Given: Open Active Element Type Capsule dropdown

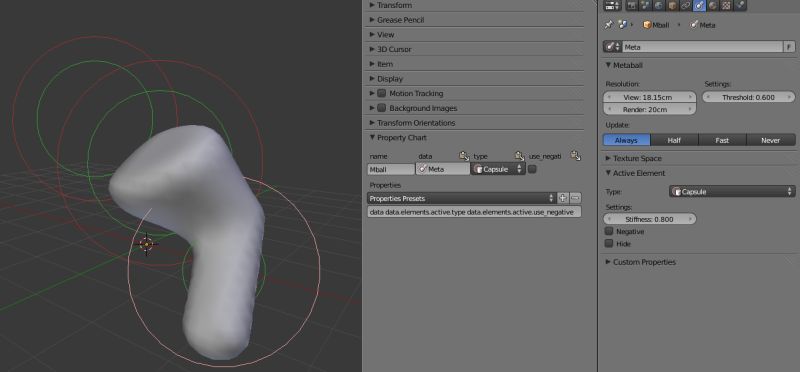Looking at the screenshot, I should point(732,192).
